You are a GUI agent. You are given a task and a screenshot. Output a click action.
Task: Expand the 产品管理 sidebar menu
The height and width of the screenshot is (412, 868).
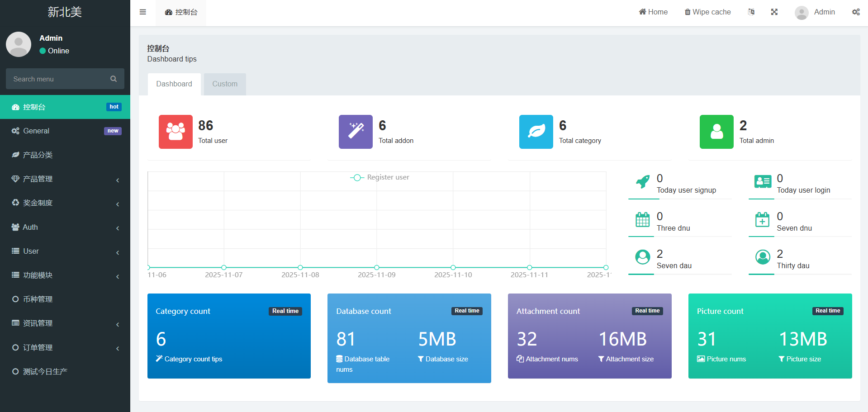(x=65, y=179)
